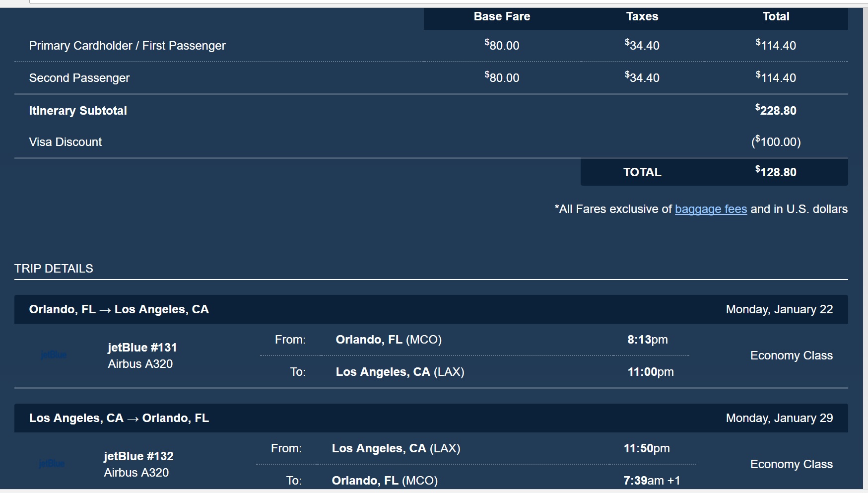Screen dimensions: 868x493
Task: Click the TRIP DETAILS heading
Action: 54,269
